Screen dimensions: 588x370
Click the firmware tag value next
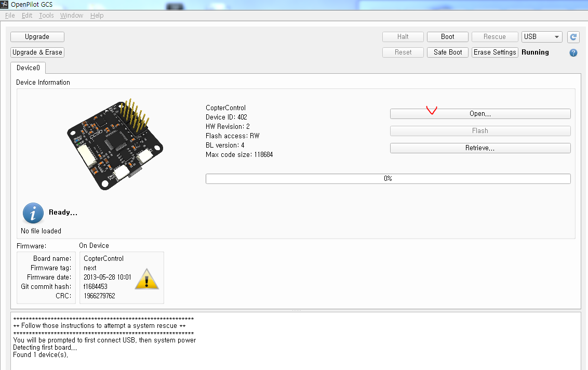coord(90,268)
